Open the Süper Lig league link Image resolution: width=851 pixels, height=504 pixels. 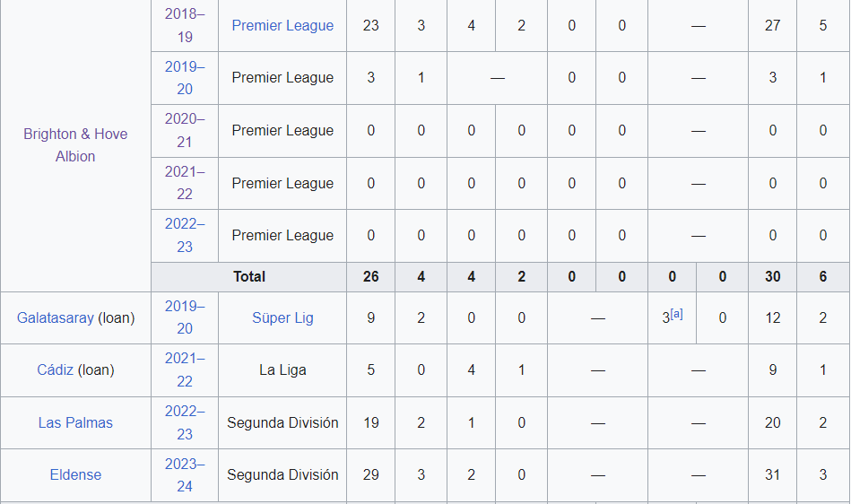point(282,318)
